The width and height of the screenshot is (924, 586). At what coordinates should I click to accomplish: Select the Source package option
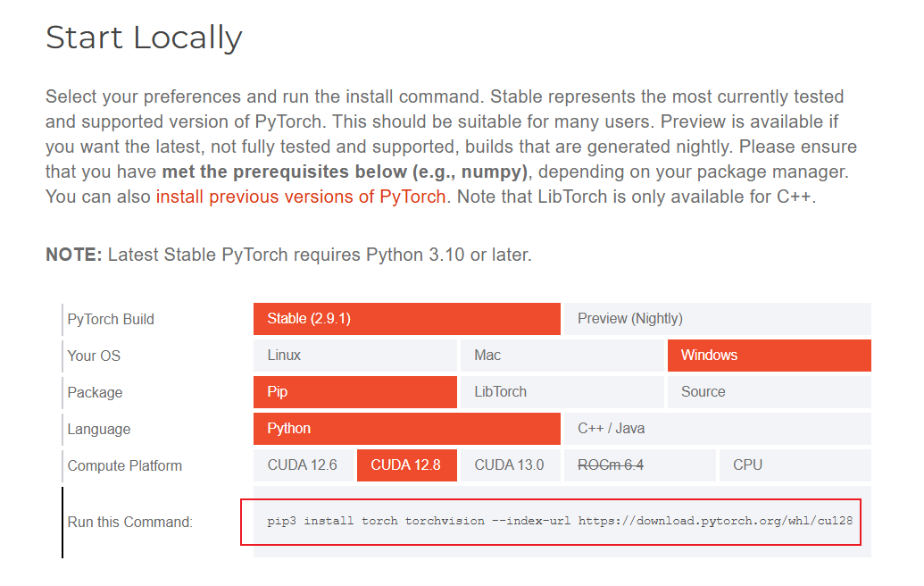[x=769, y=392]
